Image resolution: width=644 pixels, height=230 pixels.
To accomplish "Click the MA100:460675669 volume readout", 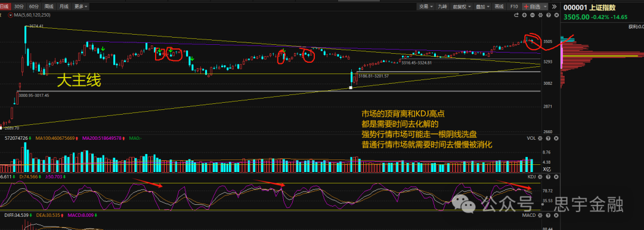I will (x=55, y=138).
